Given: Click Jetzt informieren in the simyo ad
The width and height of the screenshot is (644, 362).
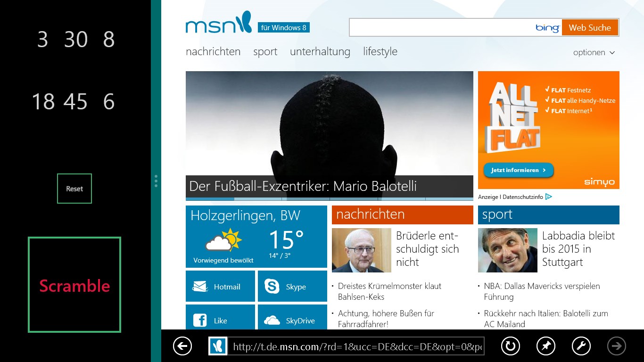Looking at the screenshot, I should click(x=519, y=170).
